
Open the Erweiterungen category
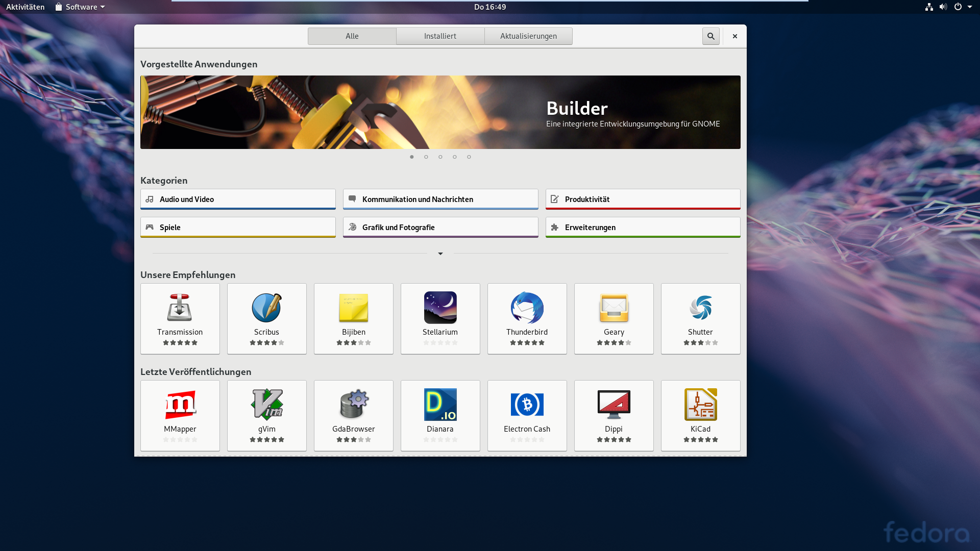click(x=643, y=228)
